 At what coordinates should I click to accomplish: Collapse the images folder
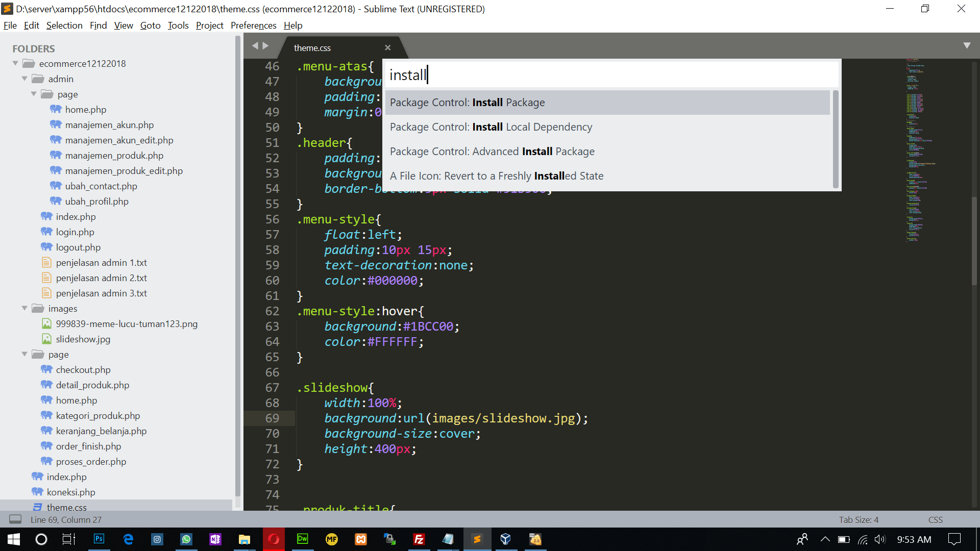(24, 308)
